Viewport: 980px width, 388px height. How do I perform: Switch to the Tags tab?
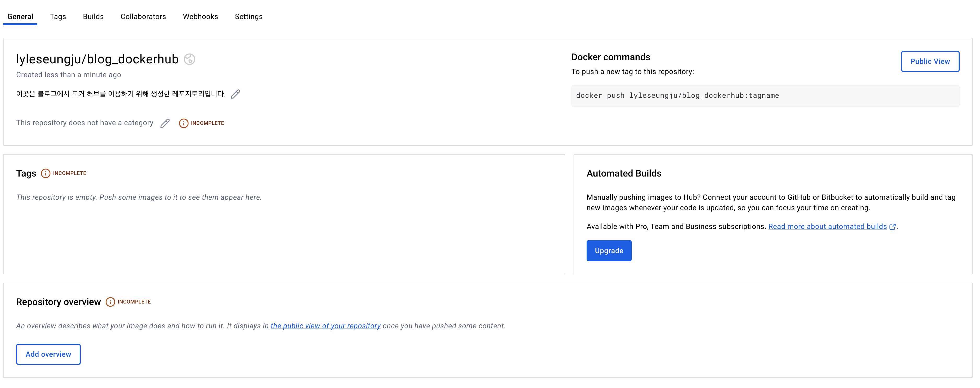[58, 17]
